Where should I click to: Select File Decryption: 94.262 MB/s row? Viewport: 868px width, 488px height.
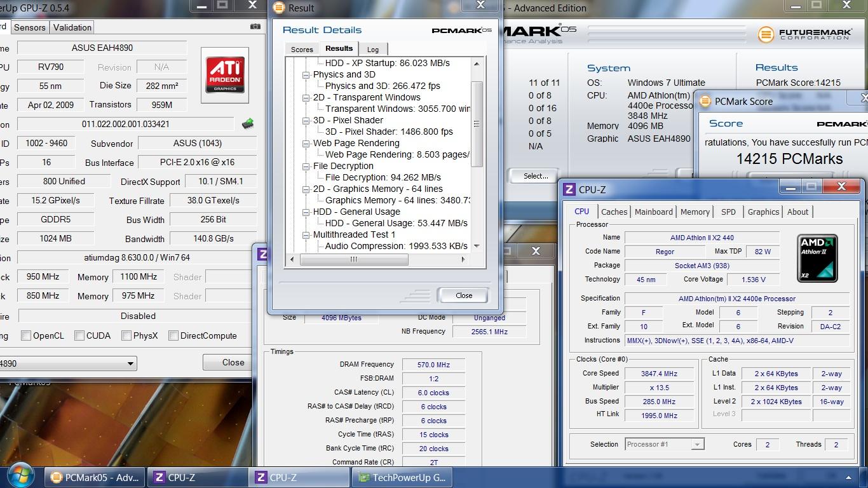tap(383, 177)
